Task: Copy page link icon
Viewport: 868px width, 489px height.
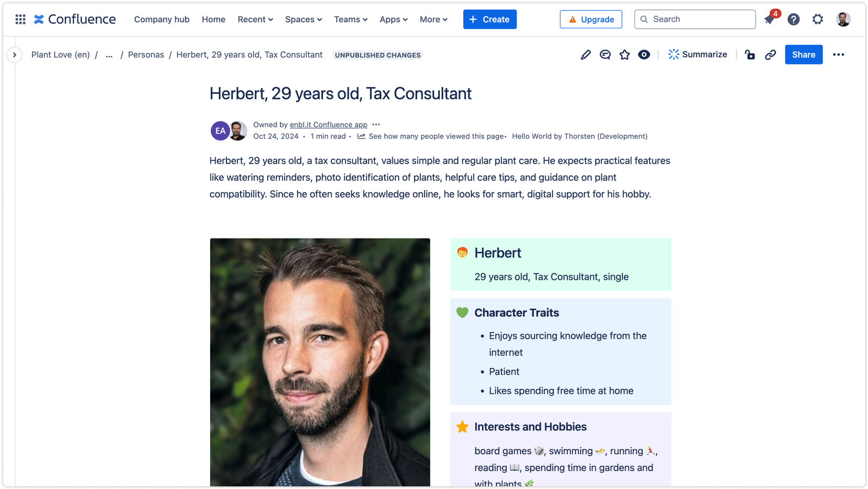Action: point(770,55)
